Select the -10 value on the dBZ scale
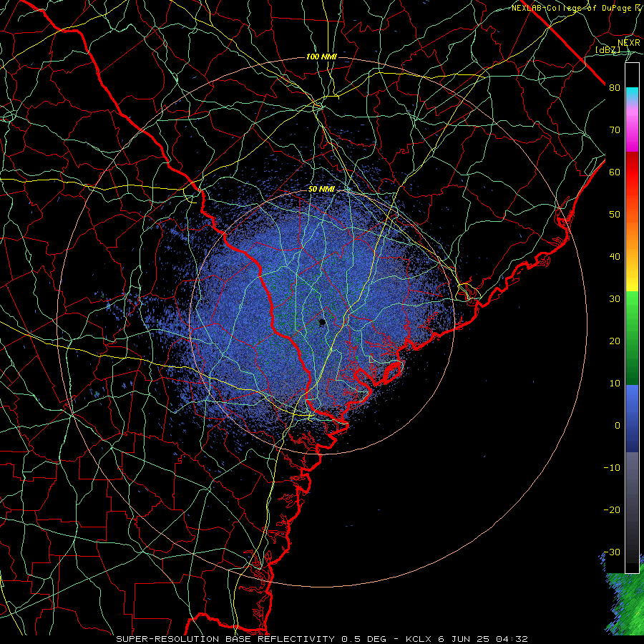Image resolution: width=644 pixels, height=644 pixels. click(612, 467)
